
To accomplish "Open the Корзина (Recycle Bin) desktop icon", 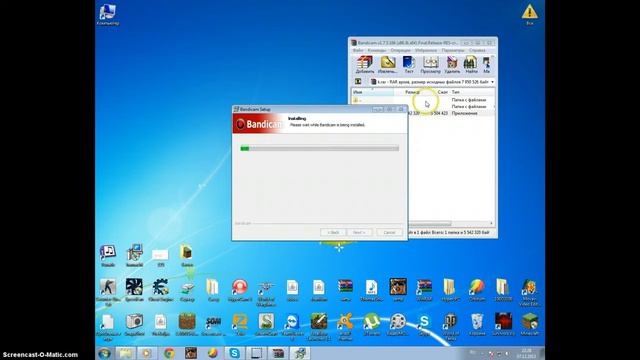I will pyautogui.click(x=477, y=324).
